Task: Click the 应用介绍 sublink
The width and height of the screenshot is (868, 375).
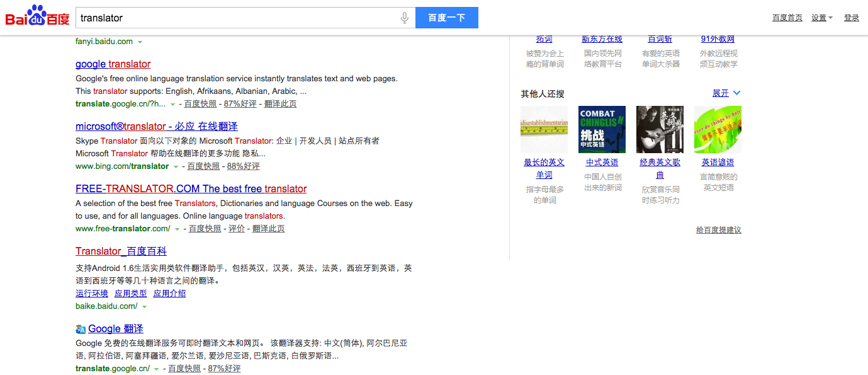Action: click(x=169, y=293)
